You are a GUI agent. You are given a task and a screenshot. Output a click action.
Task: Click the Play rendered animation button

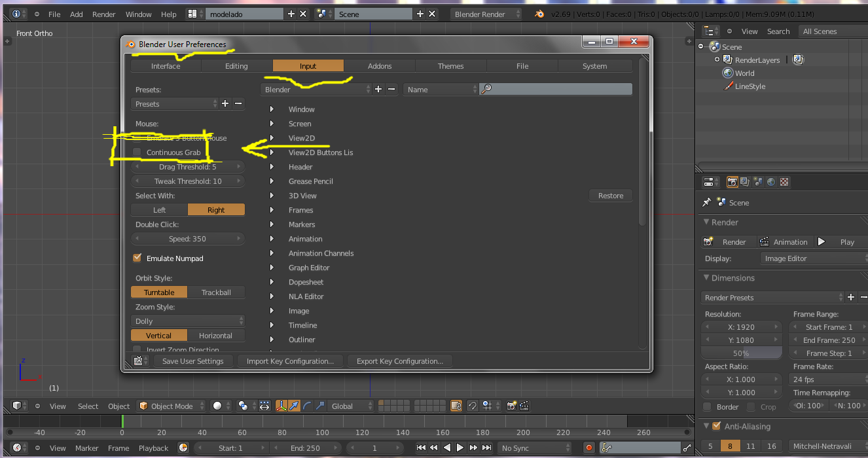841,242
